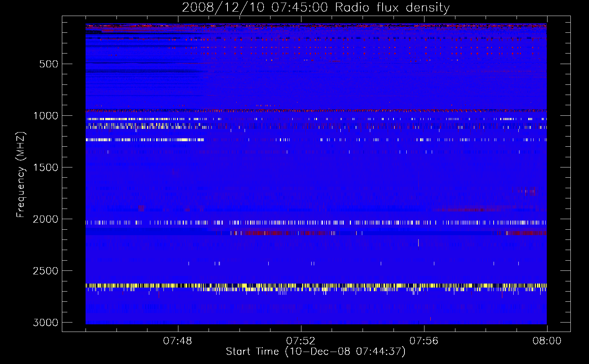Click the plot title "2008/12/10 07:45:00 Radio flux density"
Viewport: 589px width, 364px height.
pyautogui.click(x=316, y=7)
